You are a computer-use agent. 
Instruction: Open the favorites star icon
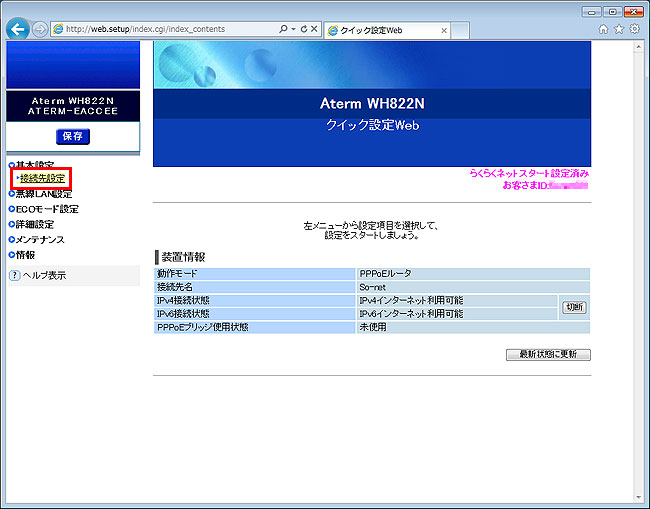click(x=618, y=30)
